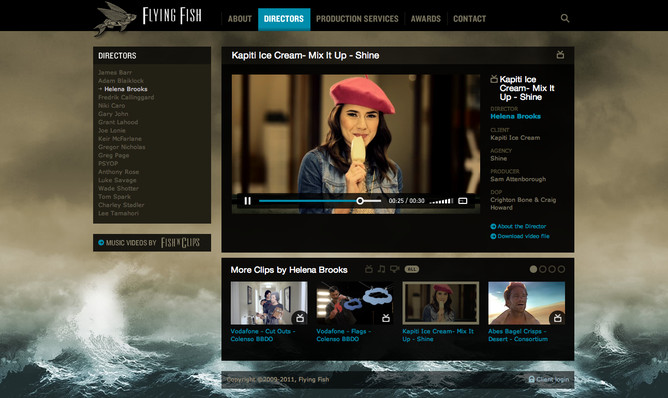Seek using the video progress bar
The image size is (668, 398).
point(320,201)
